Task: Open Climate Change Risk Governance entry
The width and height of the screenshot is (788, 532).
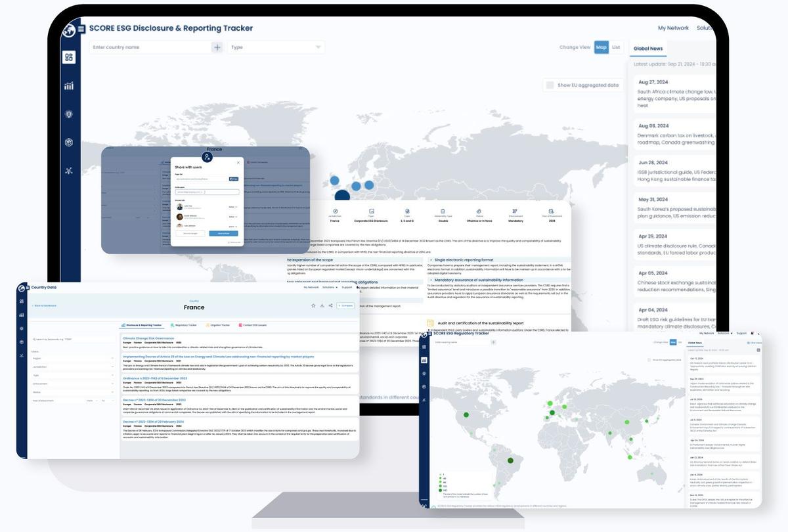Action: point(148,338)
